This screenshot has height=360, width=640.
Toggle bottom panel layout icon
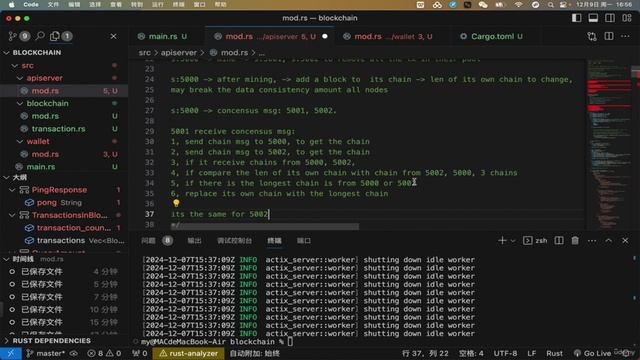593,18
